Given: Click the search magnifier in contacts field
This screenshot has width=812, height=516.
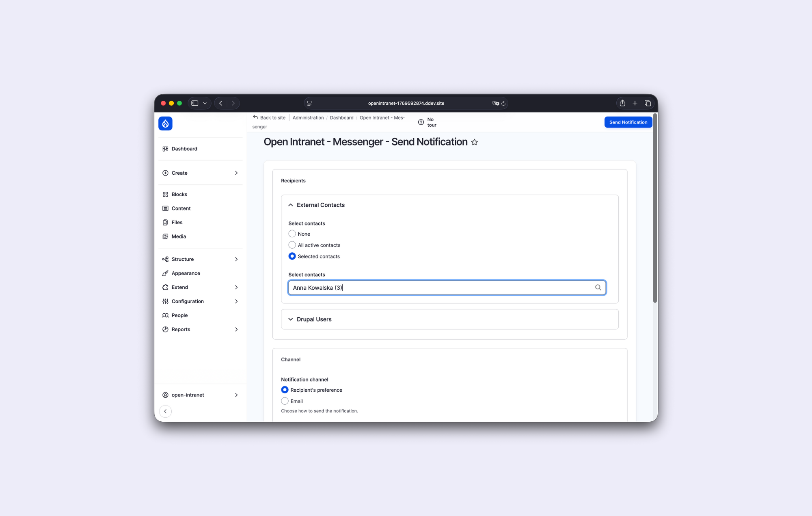Looking at the screenshot, I should pos(598,287).
